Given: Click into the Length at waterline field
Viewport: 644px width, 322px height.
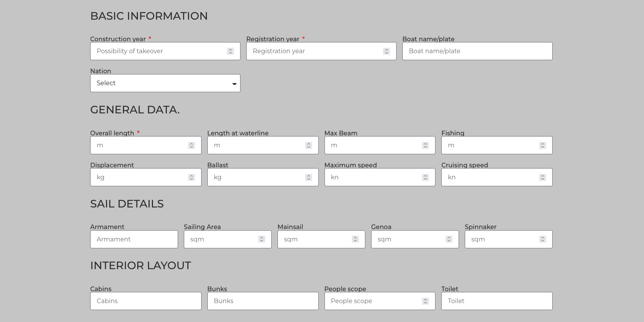Looking at the screenshot, I should (256, 145).
